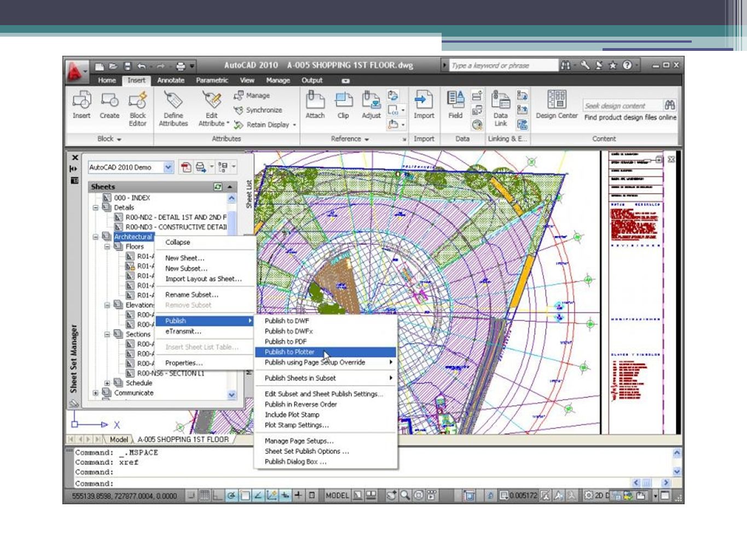This screenshot has height=560, width=747.
Task: Click the Insert block icon in ribbon
Action: [x=82, y=100]
